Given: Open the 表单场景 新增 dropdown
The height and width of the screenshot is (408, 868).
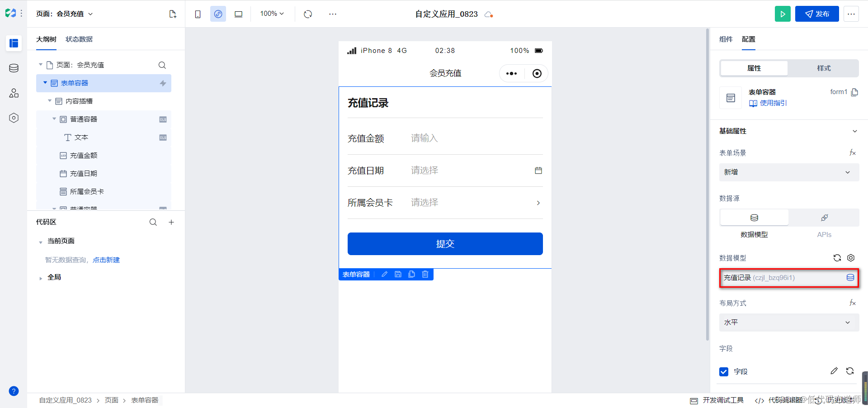Looking at the screenshot, I should pyautogui.click(x=789, y=172).
